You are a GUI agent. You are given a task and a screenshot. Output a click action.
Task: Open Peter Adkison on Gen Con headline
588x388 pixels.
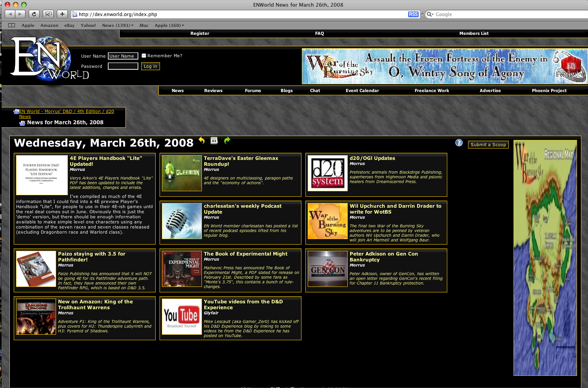tap(384, 257)
